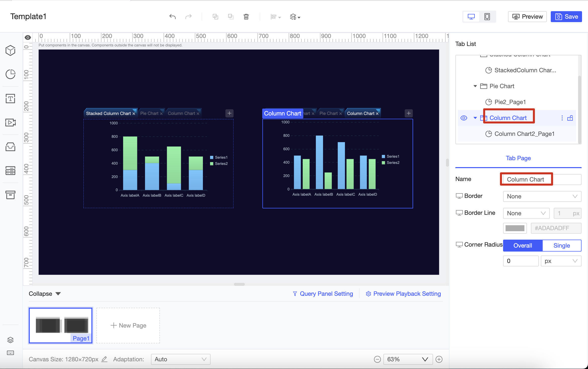Toggle canvas ruler eye icon
The height and width of the screenshot is (369, 588).
(x=28, y=37)
